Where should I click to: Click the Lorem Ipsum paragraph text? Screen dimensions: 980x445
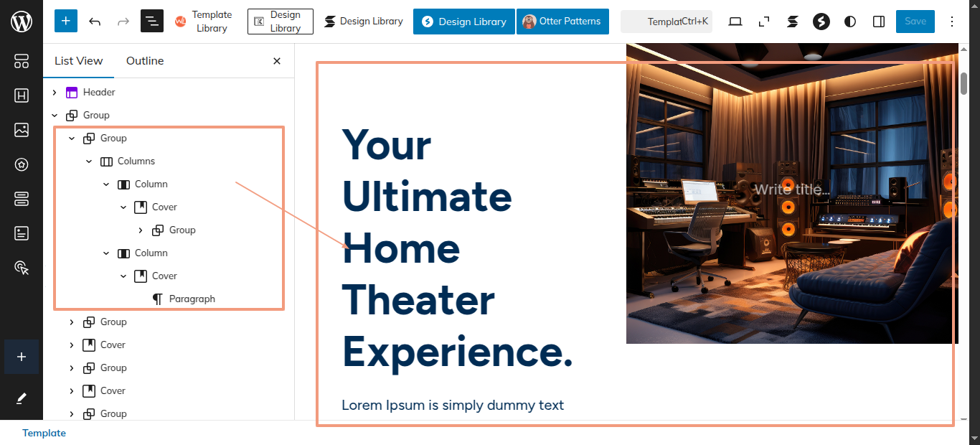[x=453, y=406]
